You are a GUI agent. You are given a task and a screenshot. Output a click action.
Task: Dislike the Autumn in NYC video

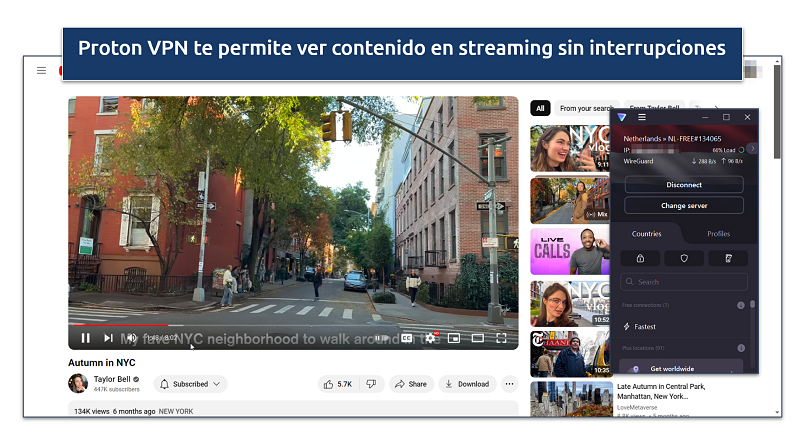pos(370,384)
